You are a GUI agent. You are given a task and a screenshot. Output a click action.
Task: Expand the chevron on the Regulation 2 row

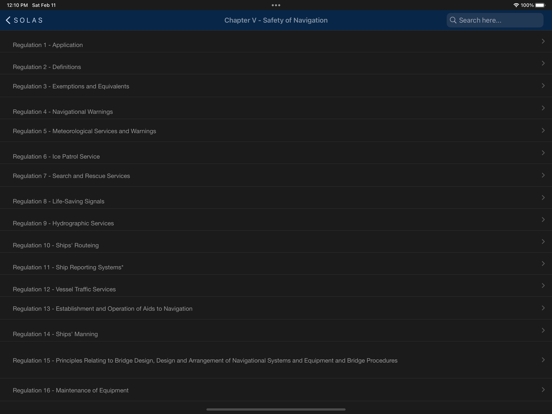click(543, 63)
